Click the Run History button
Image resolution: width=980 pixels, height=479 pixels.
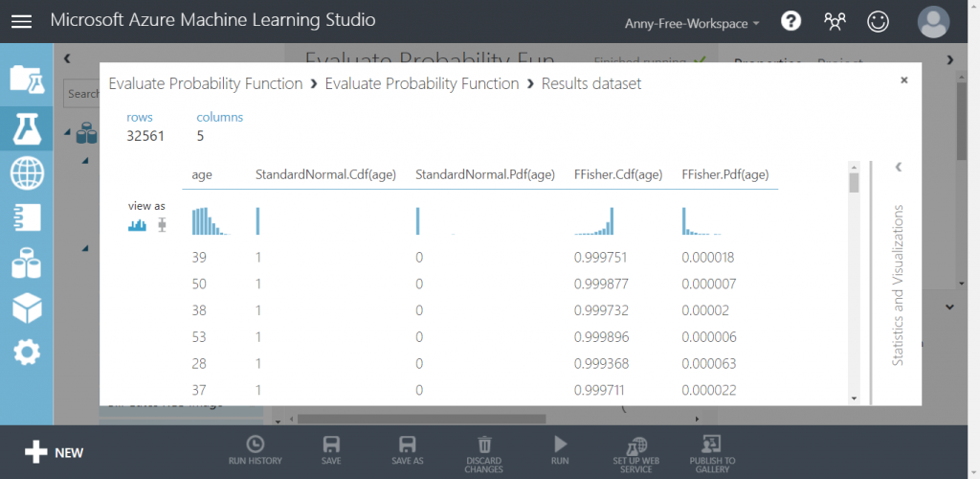coord(255,451)
